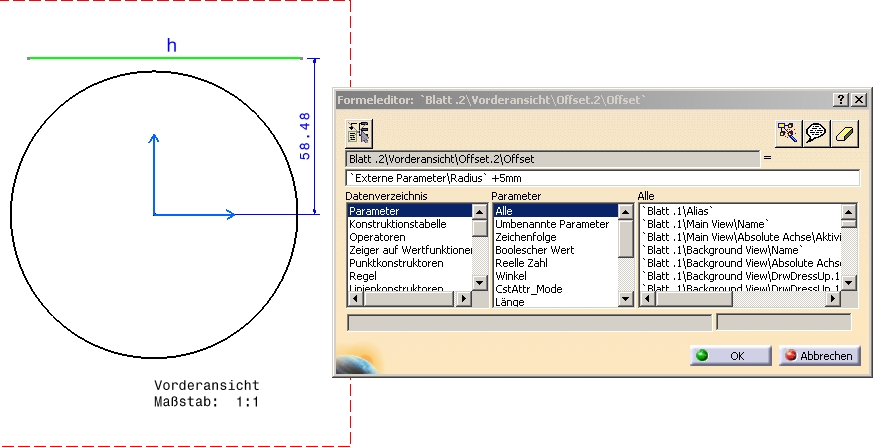
Task: Click the formula input field with Radius +5mm
Action: 602,179
